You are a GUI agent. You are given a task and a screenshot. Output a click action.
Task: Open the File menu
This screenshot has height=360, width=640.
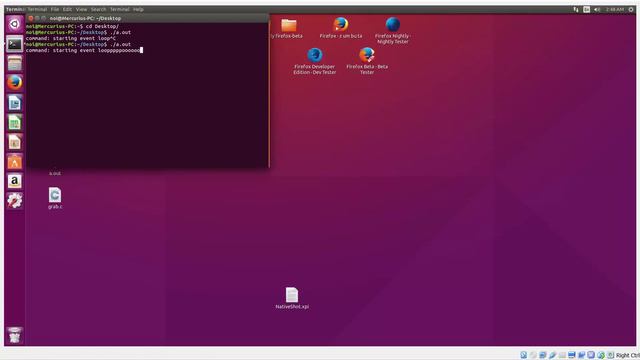[x=55, y=9]
